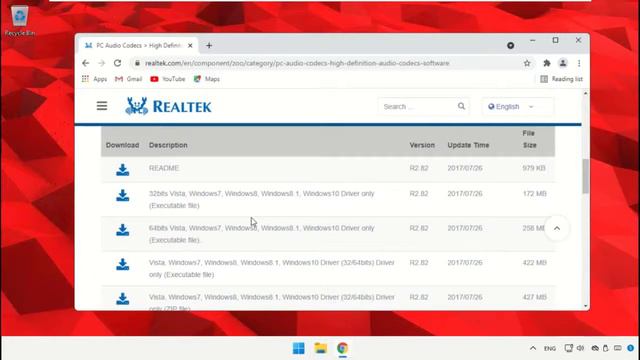This screenshot has width=640, height=360.
Task: Open the YouTube bookmark
Action: point(168,79)
